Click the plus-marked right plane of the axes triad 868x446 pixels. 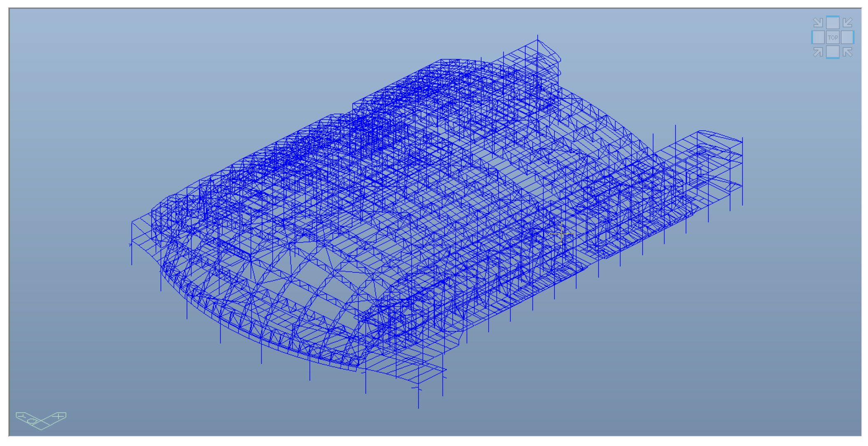58,417
